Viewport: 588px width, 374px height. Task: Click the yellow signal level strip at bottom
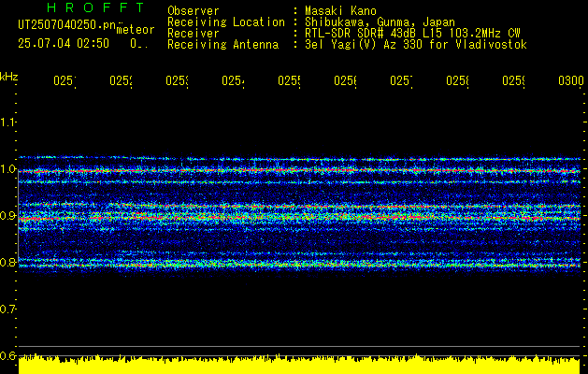[x=299, y=365]
